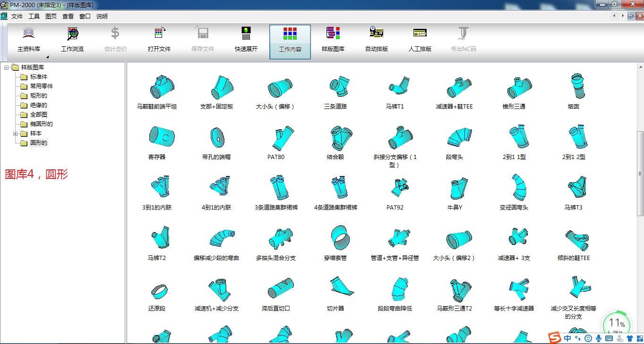
Task: Select the 减速器+鞋TEE fitting icon
Action: (459, 87)
